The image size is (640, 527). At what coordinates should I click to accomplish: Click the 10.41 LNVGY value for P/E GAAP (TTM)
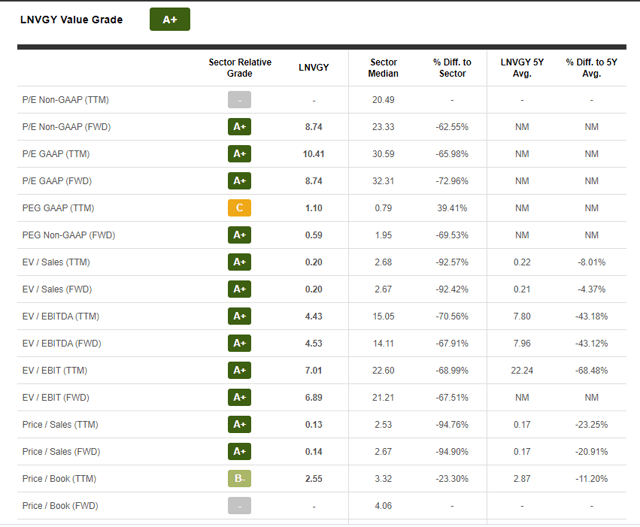[314, 154]
